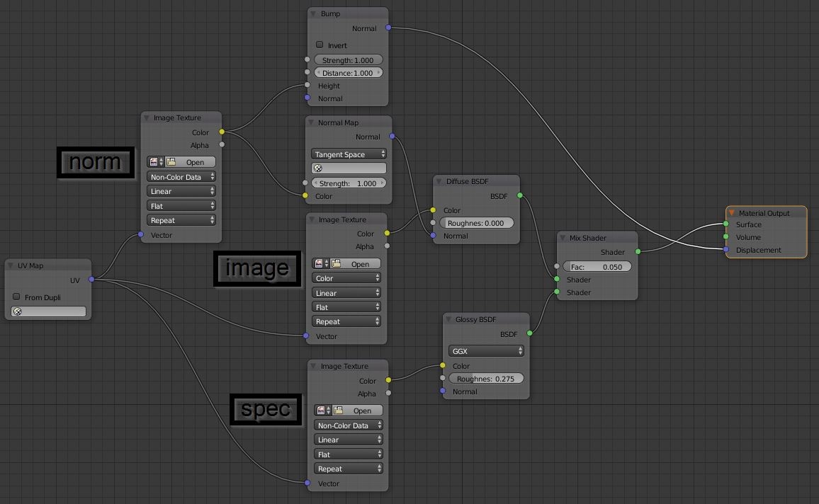Collapse the Material Output node using orange triangle

732,212
